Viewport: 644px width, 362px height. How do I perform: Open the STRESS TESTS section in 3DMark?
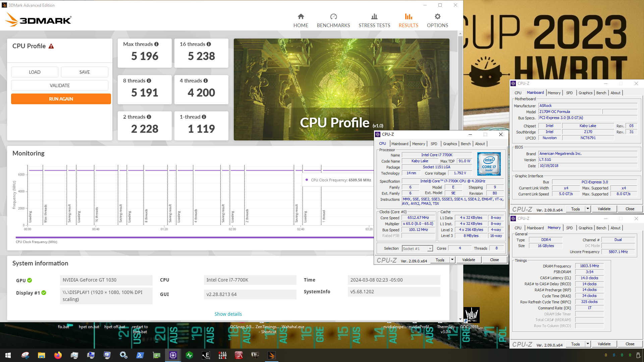(x=374, y=20)
